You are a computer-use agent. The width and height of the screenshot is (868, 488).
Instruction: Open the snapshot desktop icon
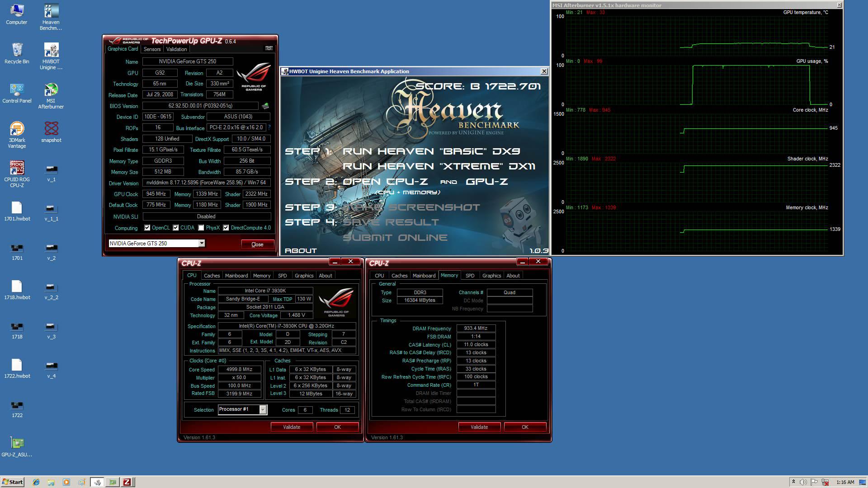point(51,132)
